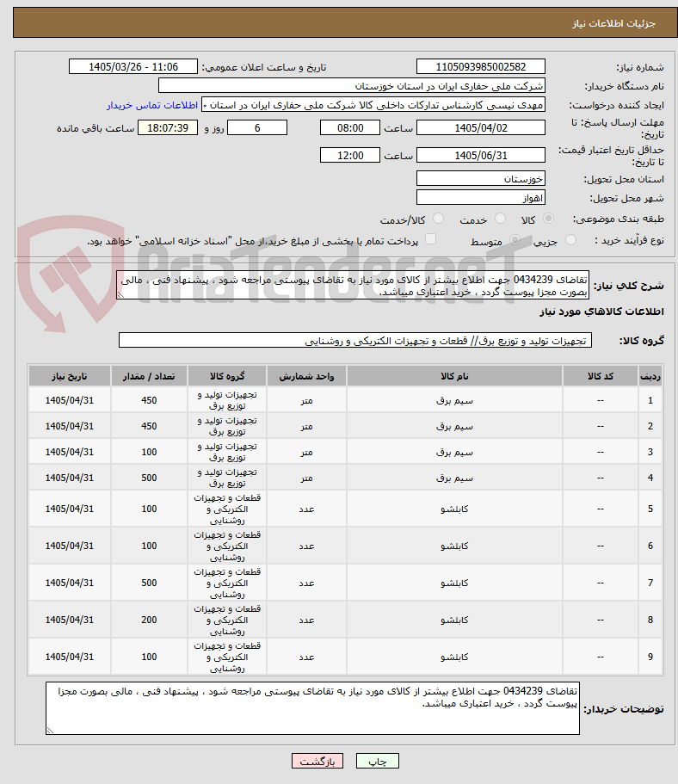Click the announcement date field 1405/03/26 - 11:06

[x=133, y=66]
